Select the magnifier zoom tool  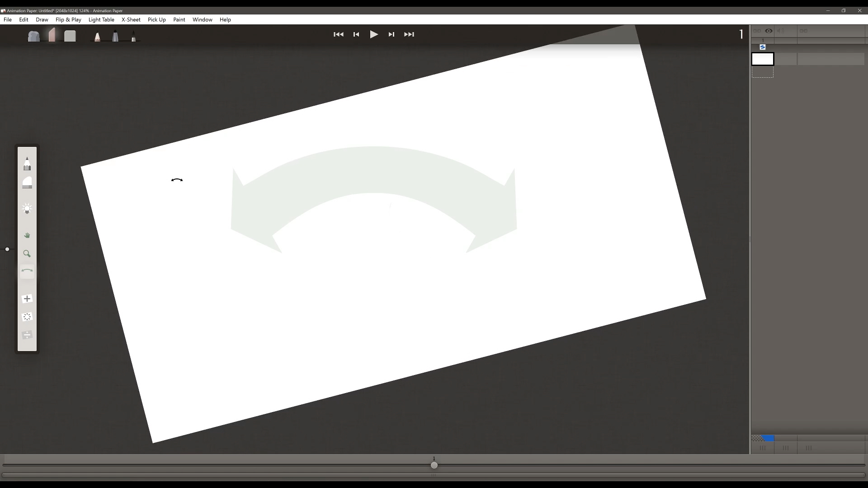coord(27,254)
